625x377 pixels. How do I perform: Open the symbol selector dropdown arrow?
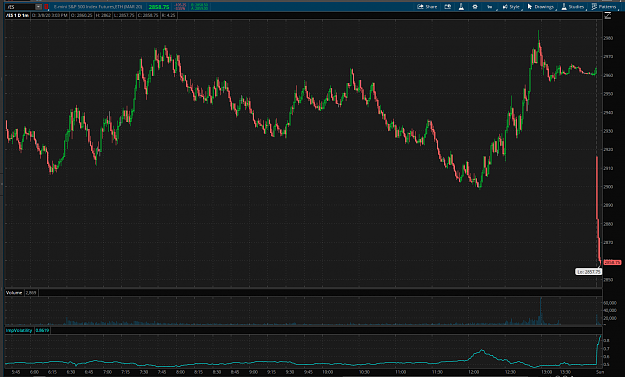click(38, 7)
